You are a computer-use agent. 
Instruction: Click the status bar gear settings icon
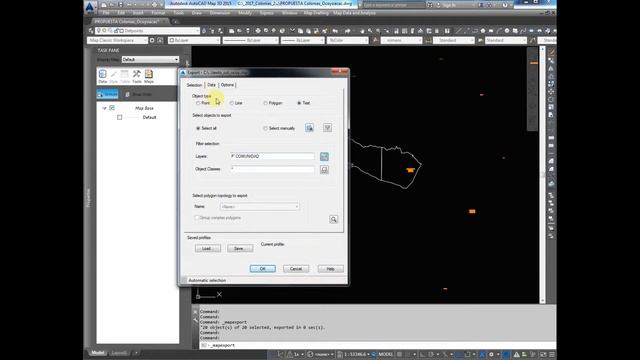(x=491, y=354)
